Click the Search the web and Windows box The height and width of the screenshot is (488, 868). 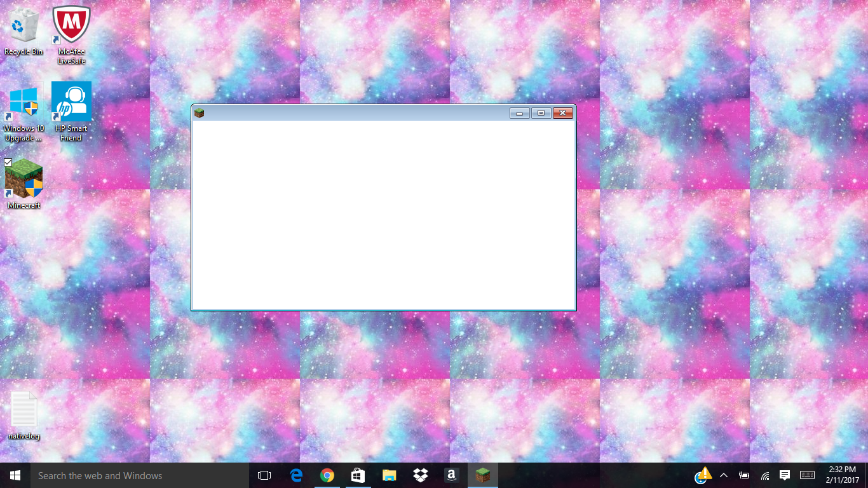[x=140, y=475]
